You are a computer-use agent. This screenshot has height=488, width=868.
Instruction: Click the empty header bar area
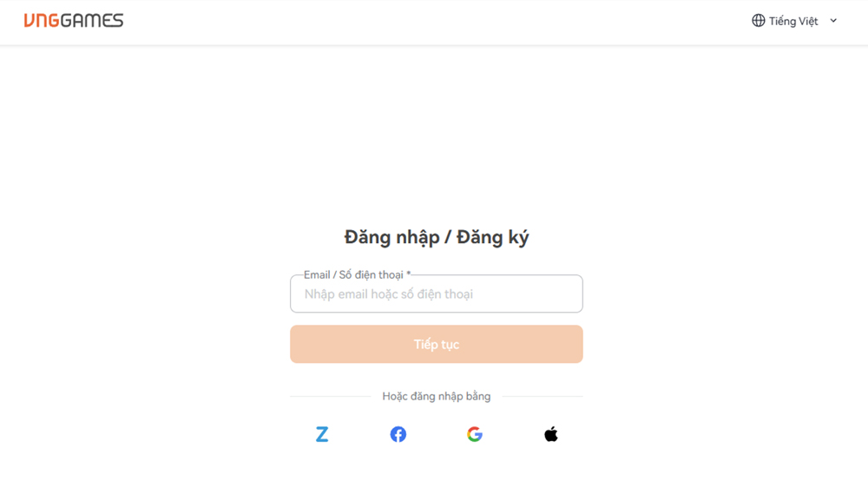pyautogui.click(x=434, y=21)
